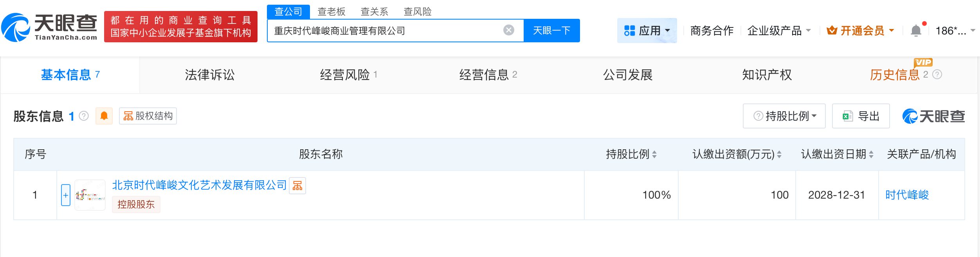The height and width of the screenshot is (257, 980).
Task: Click the 股权 icon beside 北京时代峰峻文化艺术发展有限公司
Action: coord(298,186)
